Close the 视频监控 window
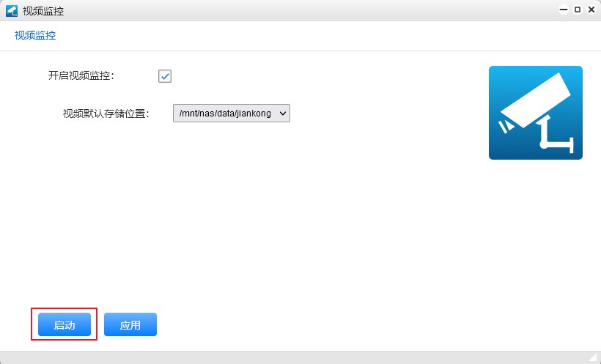The width and height of the screenshot is (601, 364). coord(590,10)
